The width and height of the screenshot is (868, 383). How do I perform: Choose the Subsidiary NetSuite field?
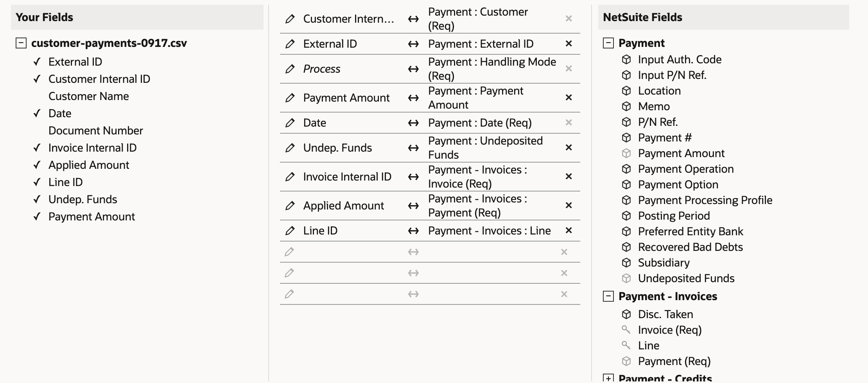coord(664,263)
